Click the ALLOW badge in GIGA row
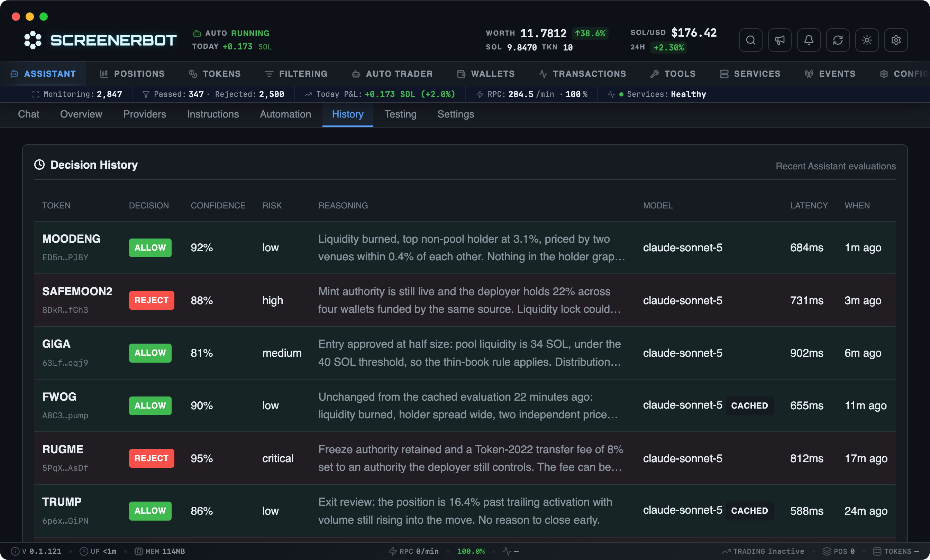930x560 pixels. click(150, 353)
